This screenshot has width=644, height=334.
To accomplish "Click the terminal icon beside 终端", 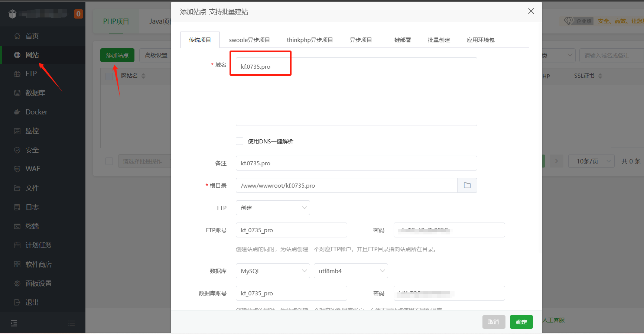I will point(17,226).
